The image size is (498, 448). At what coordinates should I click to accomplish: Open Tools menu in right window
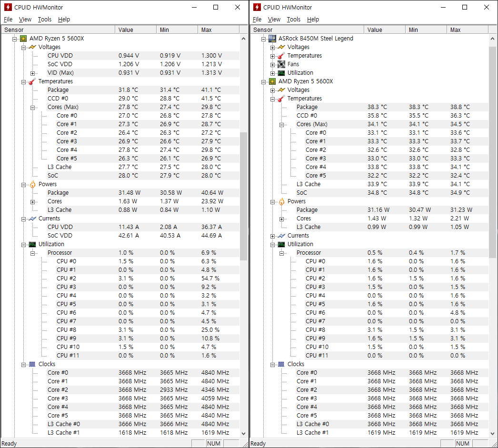pos(293,20)
